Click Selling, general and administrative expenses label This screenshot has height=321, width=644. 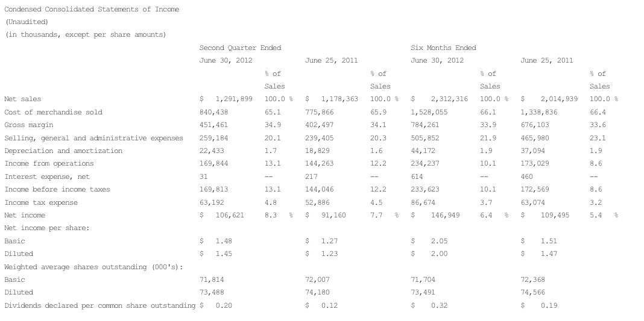[93, 138]
